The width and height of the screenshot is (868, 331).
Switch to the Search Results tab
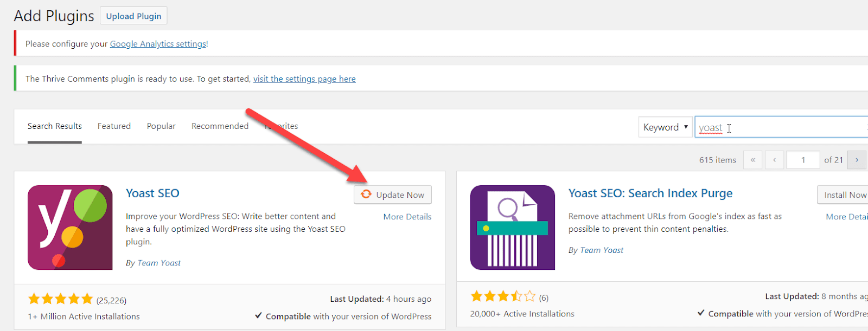pos(55,126)
